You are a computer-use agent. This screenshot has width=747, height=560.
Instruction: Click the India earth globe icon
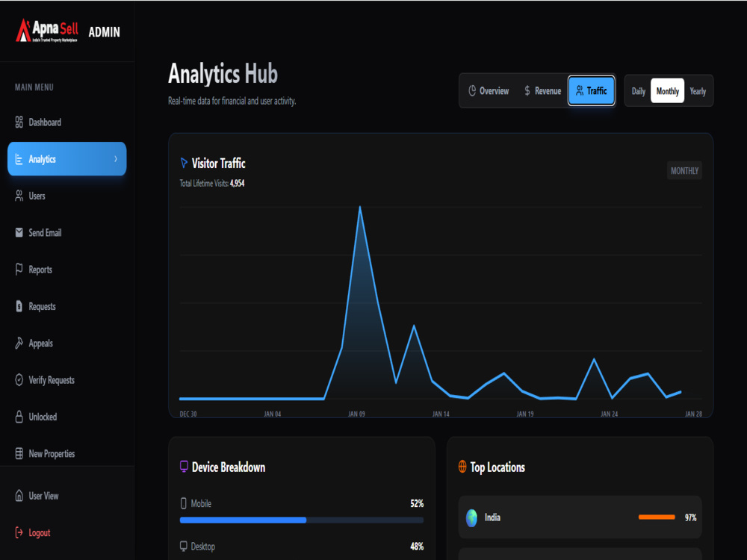[471, 517]
